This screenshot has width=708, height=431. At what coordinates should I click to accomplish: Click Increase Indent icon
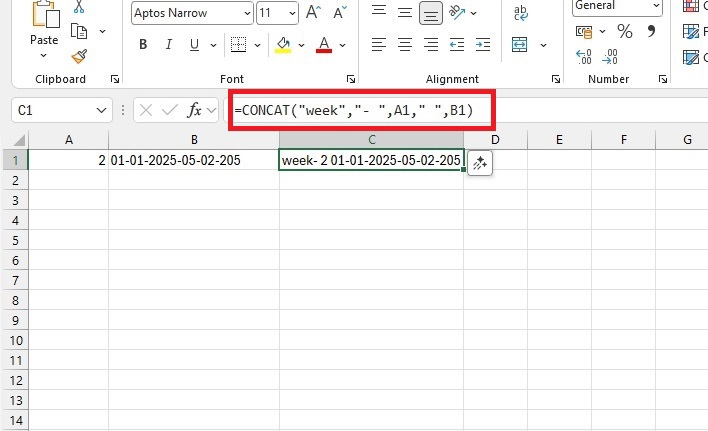[x=483, y=44]
